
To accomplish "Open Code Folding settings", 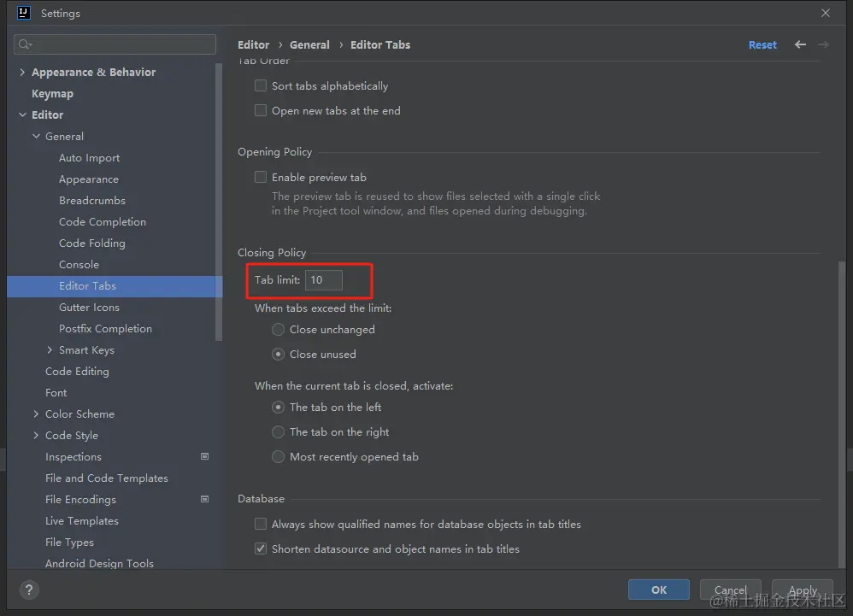I will (x=92, y=243).
